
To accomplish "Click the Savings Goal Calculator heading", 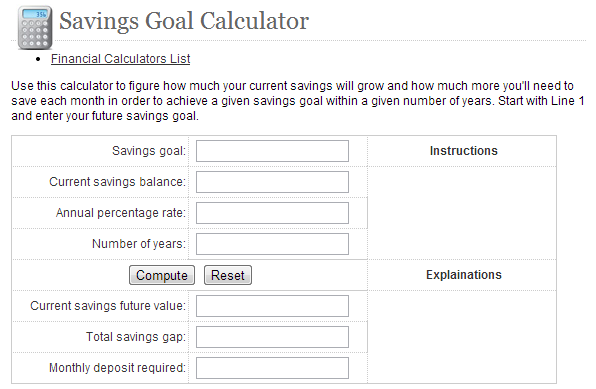I will 184,21.
